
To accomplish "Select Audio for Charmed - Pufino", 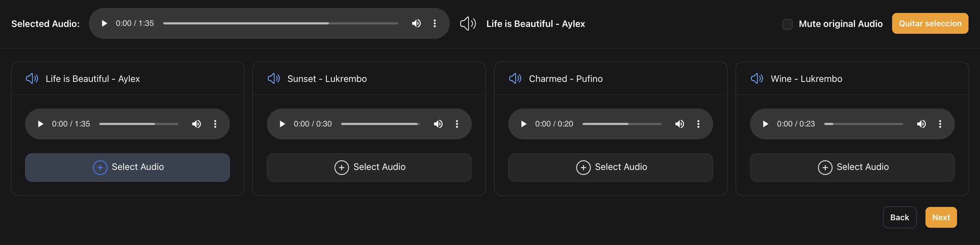I will pyautogui.click(x=610, y=167).
